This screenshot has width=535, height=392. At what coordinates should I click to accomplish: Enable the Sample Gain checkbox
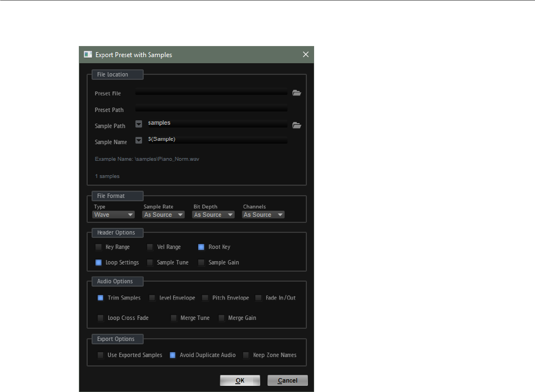click(x=201, y=262)
